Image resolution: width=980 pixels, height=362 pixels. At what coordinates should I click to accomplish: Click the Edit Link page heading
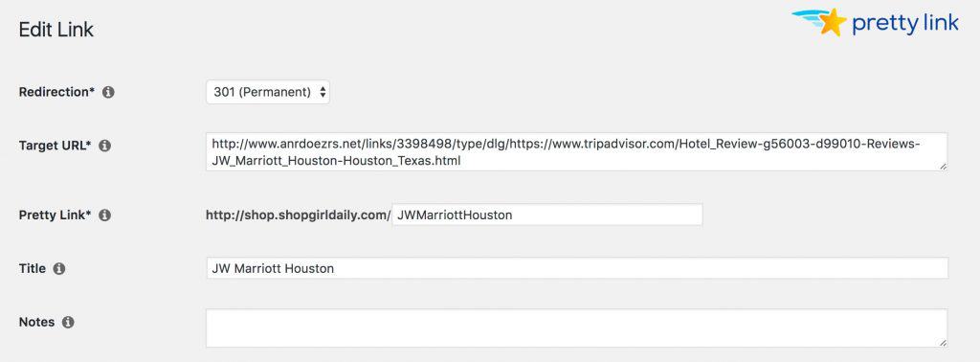click(56, 30)
